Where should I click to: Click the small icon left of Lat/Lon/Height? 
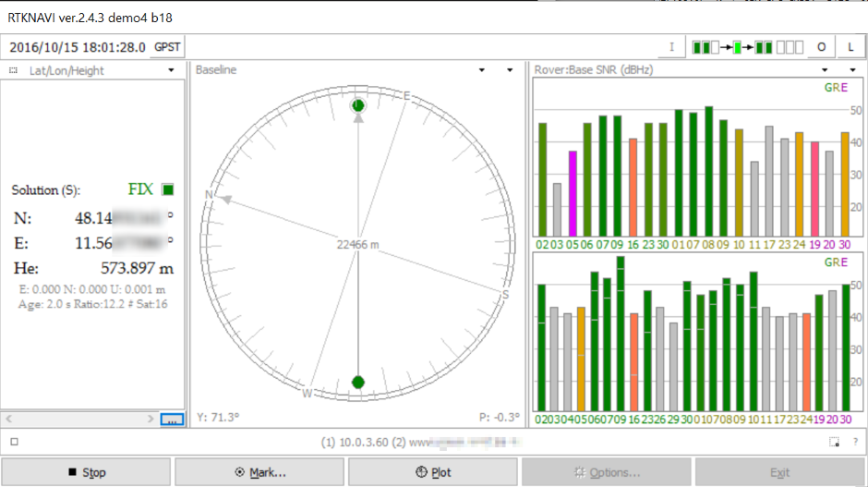coord(13,70)
